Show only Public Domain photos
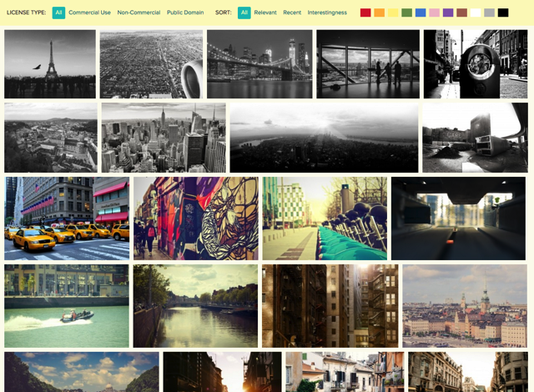This screenshot has height=392, width=534. point(185,13)
